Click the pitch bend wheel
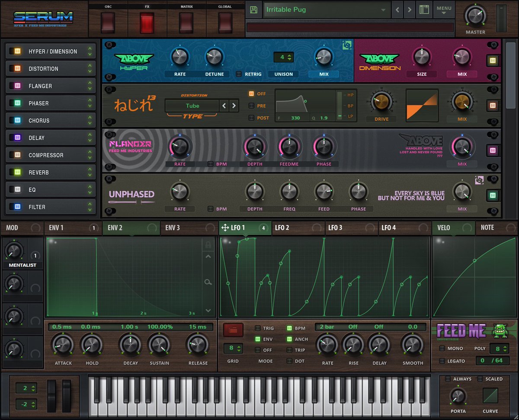Viewport: 519px width, 420px height. point(52,396)
